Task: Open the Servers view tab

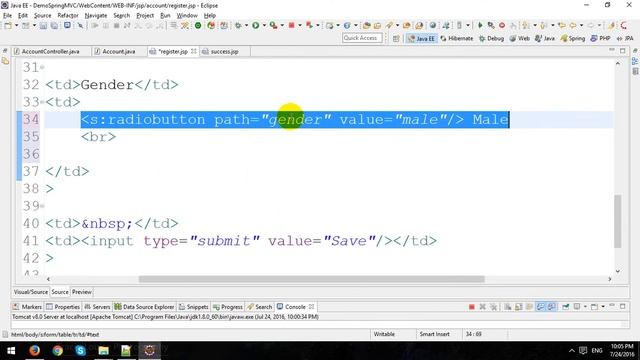Action: click(97, 307)
